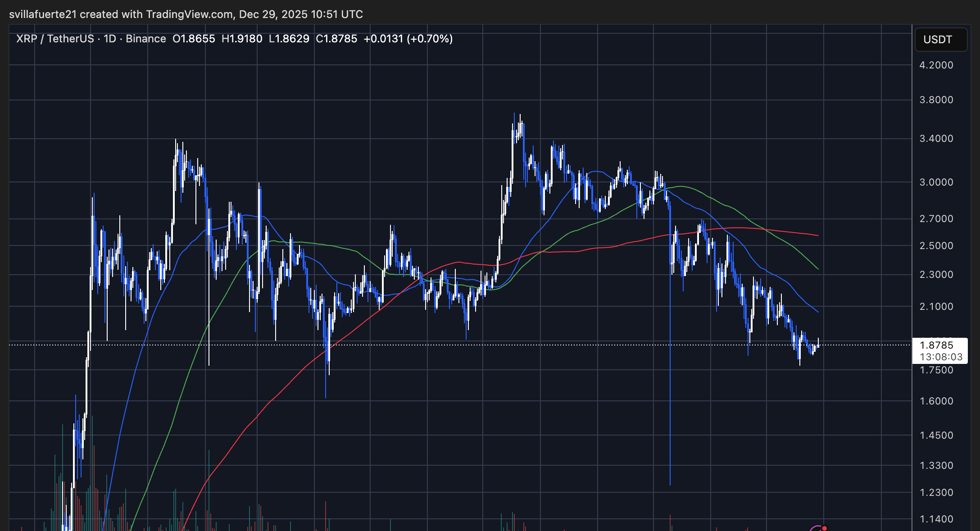Click the low price value L1.8629
980x531 pixels.
point(289,39)
